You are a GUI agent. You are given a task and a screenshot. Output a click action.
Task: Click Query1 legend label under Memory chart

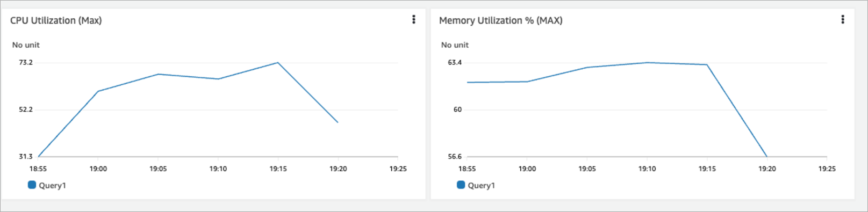click(482, 185)
